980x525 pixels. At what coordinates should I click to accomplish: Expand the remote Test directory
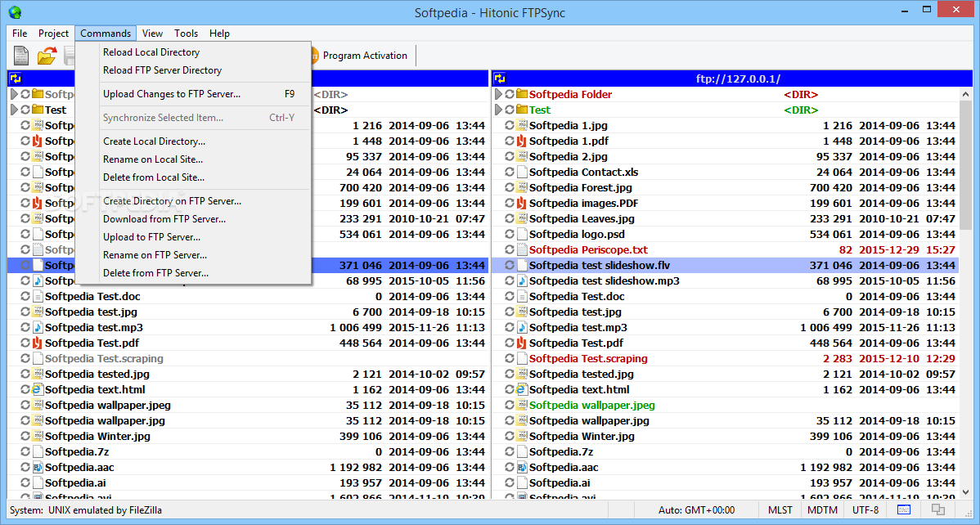coord(498,110)
